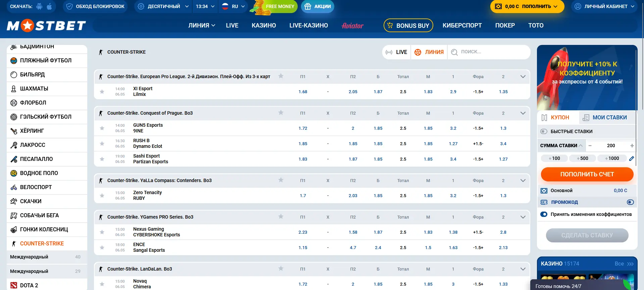Download the iOS app via Apple icon

pos(49,6)
